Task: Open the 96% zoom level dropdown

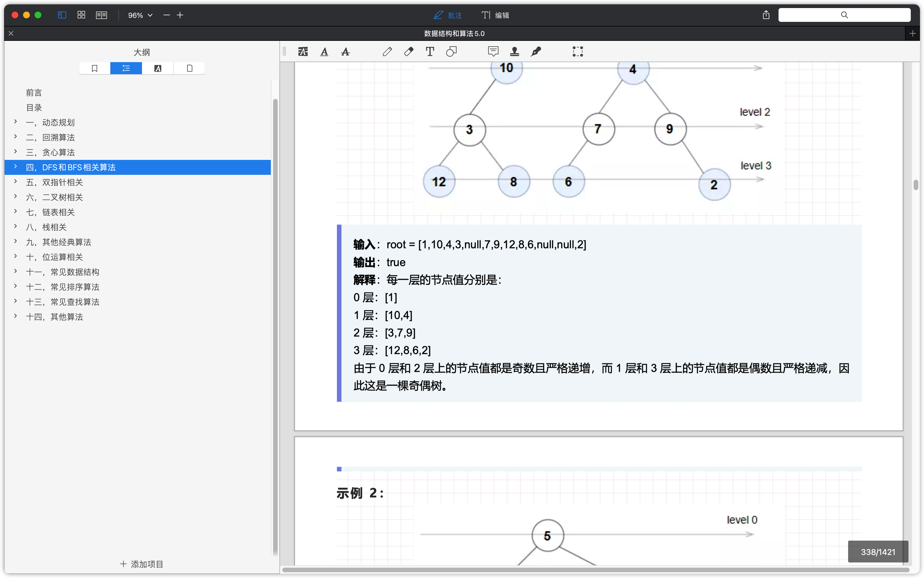Action: 140,15
